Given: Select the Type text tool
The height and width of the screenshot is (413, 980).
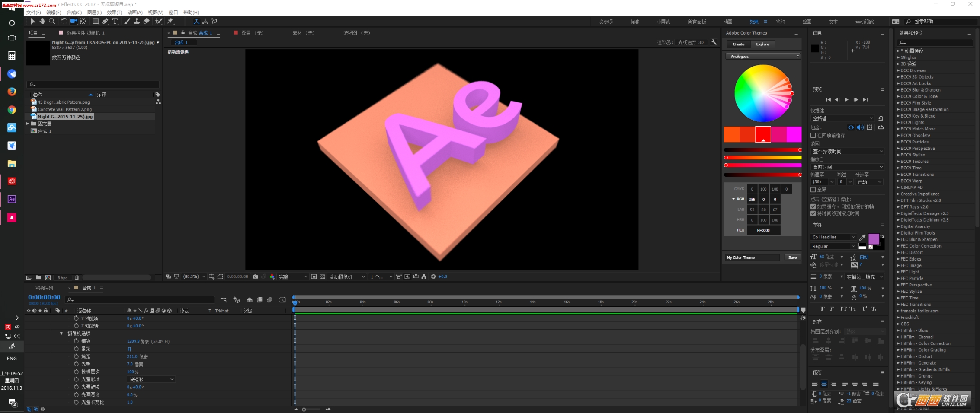Looking at the screenshot, I should pyautogui.click(x=115, y=21).
